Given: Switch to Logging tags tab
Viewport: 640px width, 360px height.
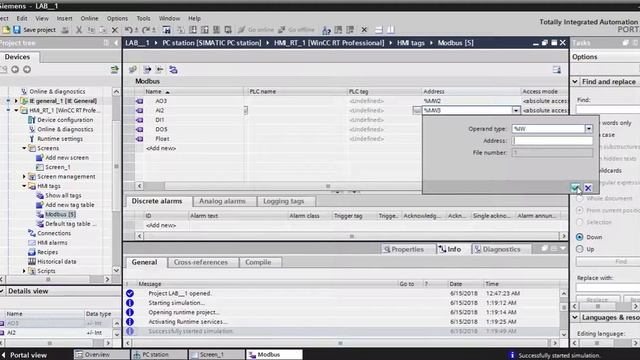Looking at the screenshot, I should coord(283,201).
